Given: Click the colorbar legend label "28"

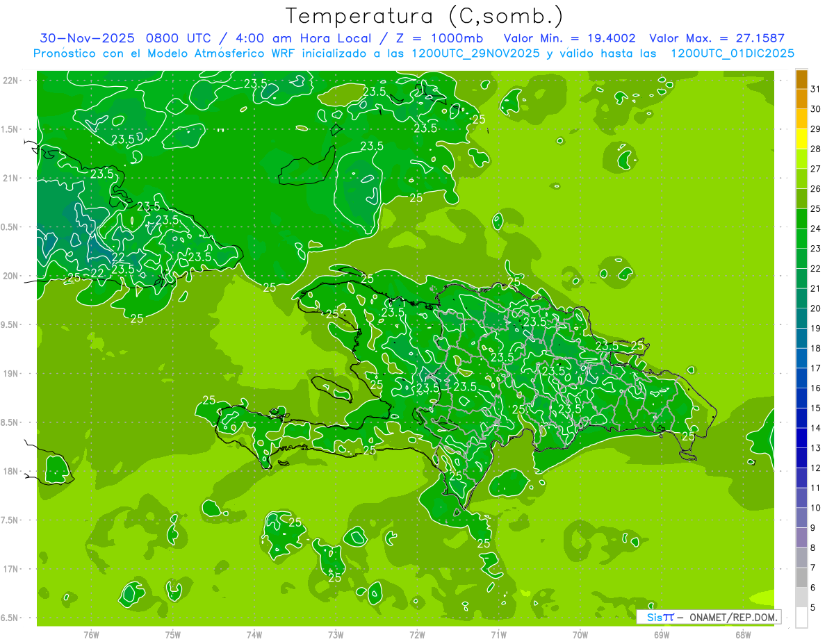Looking at the screenshot, I should click(x=815, y=149).
